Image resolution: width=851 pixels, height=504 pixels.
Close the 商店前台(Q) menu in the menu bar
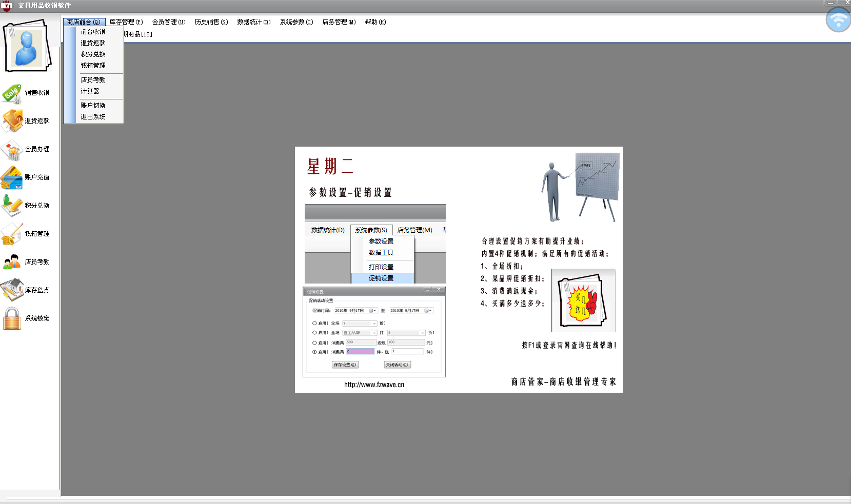pos(84,22)
